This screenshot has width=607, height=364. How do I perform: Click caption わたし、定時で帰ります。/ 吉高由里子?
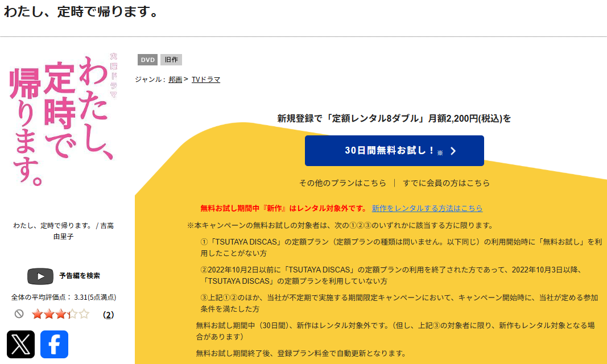coord(63,231)
